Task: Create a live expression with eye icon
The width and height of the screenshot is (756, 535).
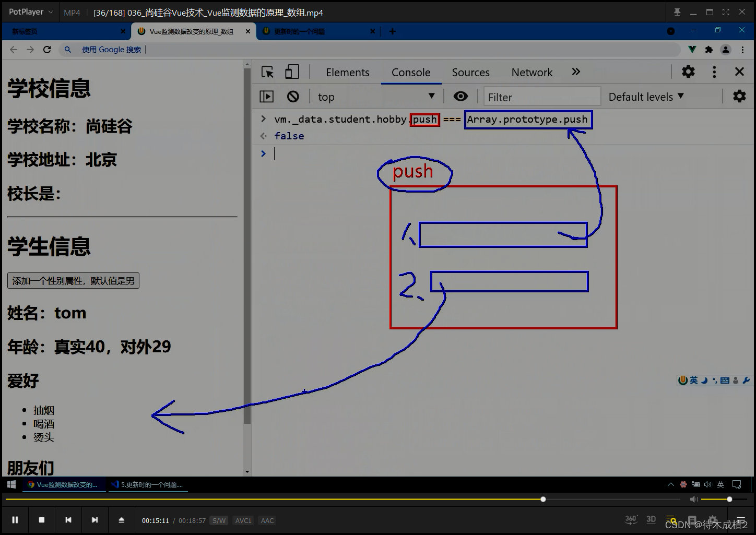Action: [460, 97]
